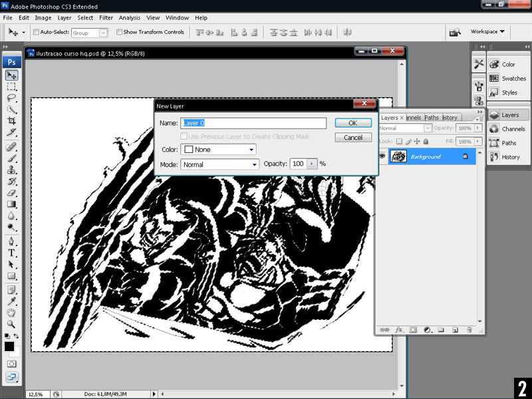Click the add layer mask icon
The height and width of the screenshot is (399, 532).
pyautogui.click(x=413, y=330)
